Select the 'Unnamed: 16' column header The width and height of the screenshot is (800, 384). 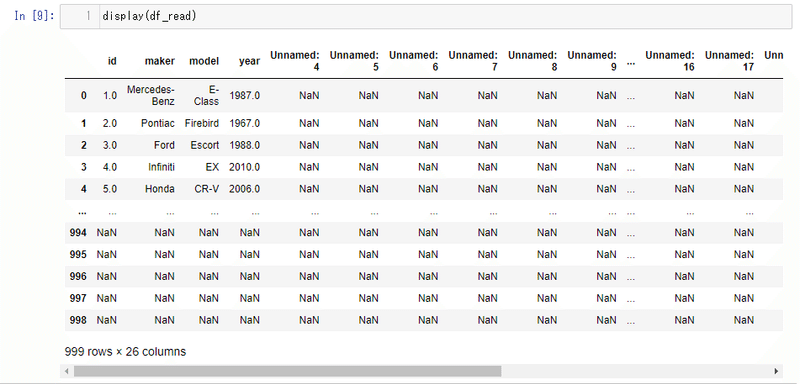670,61
